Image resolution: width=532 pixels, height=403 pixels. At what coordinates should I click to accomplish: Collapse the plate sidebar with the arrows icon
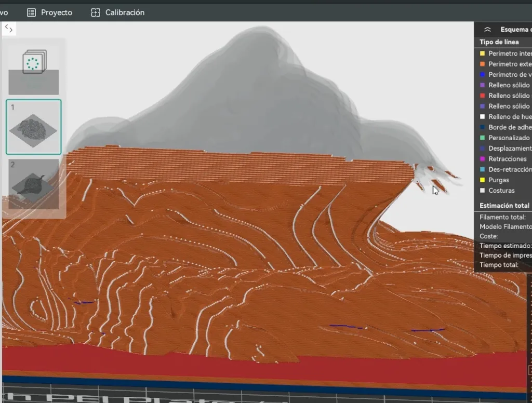click(9, 29)
